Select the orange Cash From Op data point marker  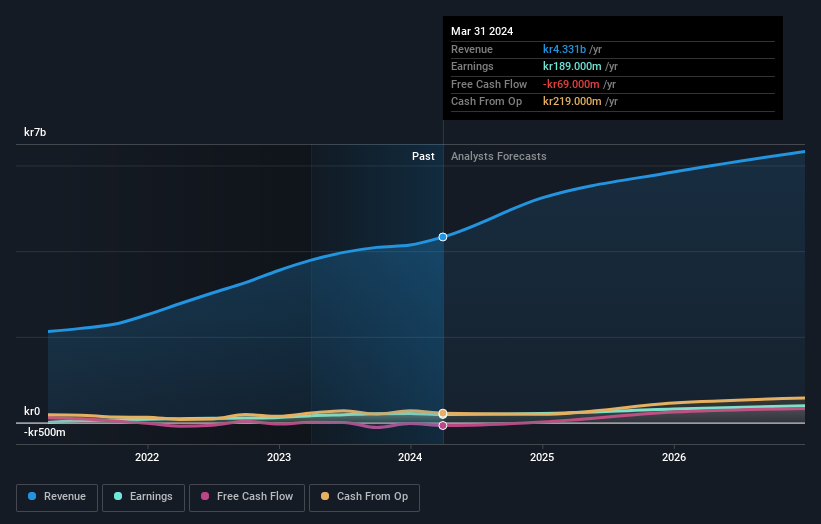(443, 414)
